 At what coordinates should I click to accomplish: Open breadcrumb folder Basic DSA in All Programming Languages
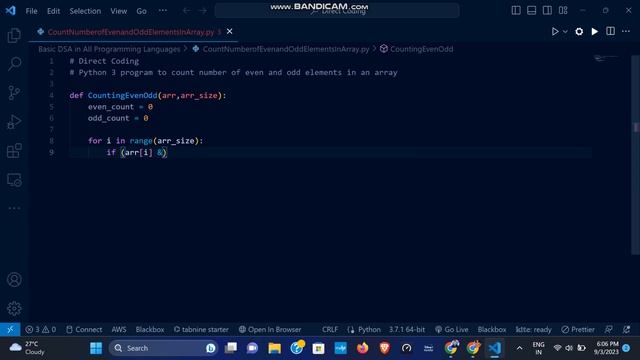tap(109, 49)
